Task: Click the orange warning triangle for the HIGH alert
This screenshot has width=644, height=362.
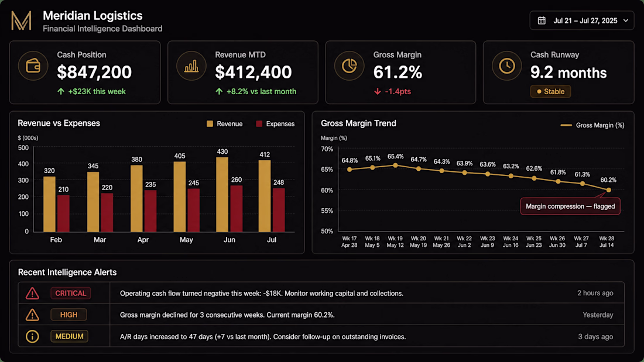Action: coord(32,315)
